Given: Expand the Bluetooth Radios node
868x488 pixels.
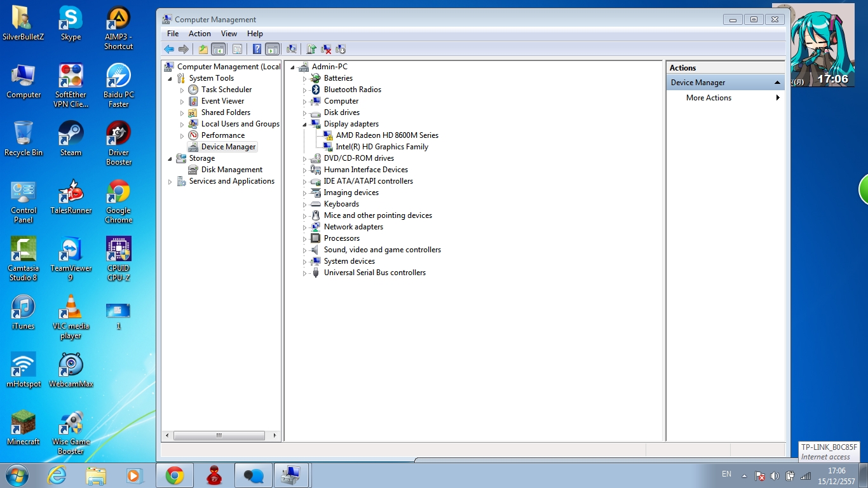Looking at the screenshot, I should pos(304,90).
